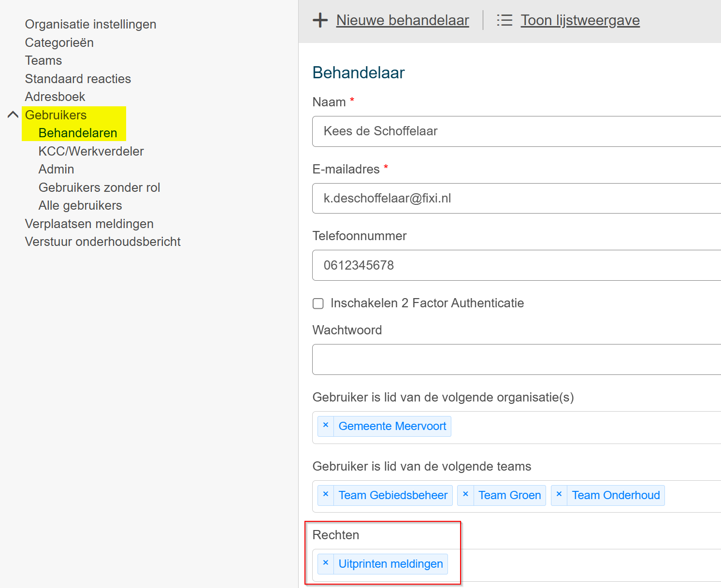721x588 pixels.
Task: Open the Teams menu item
Action: pyautogui.click(x=43, y=60)
